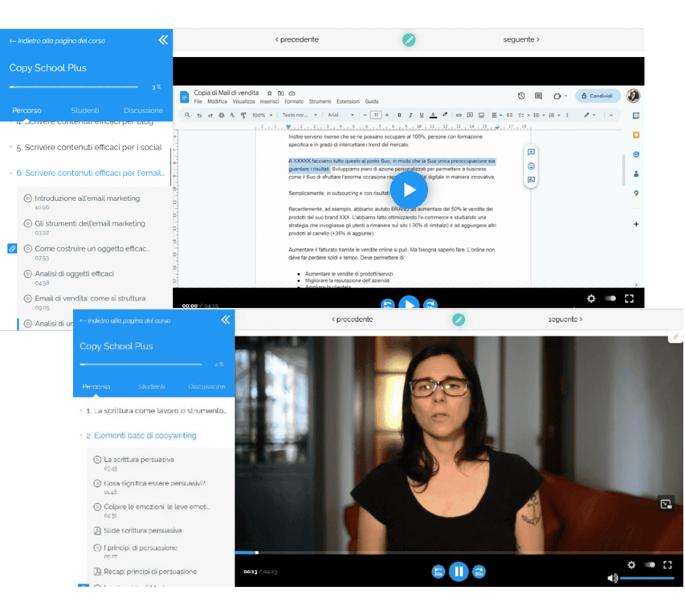This screenshot has height=616, width=685.
Task: Click the Underline icon in Docs toolbar
Action: (422, 115)
